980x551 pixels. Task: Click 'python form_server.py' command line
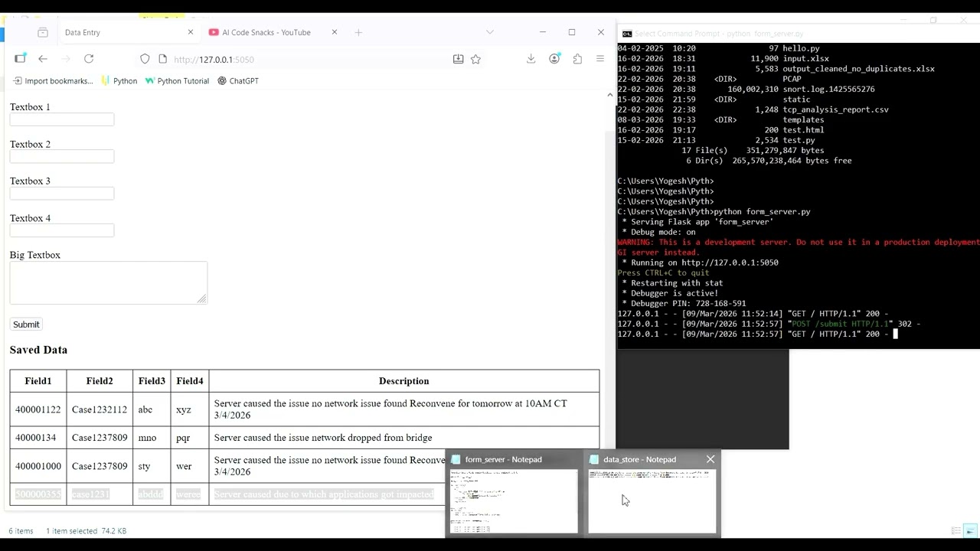click(762, 211)
